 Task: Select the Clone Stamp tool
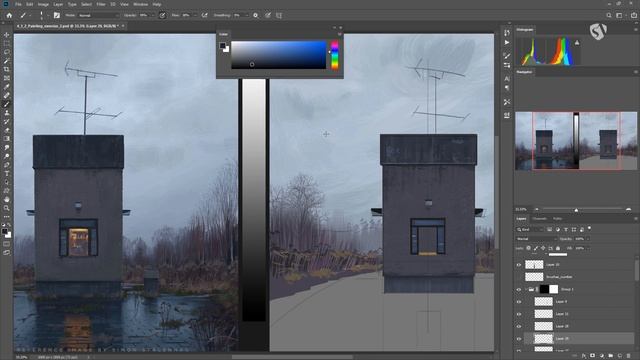coord(7,113)
